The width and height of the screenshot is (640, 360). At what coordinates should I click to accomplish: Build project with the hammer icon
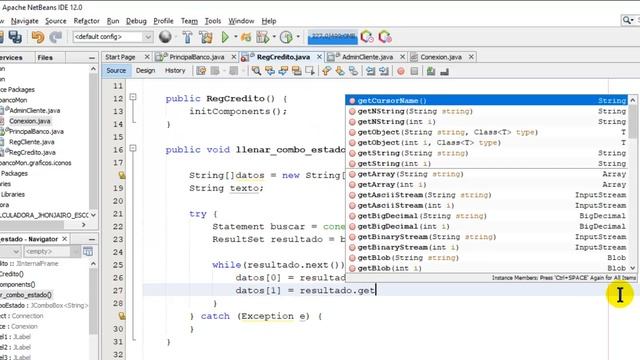187,37
